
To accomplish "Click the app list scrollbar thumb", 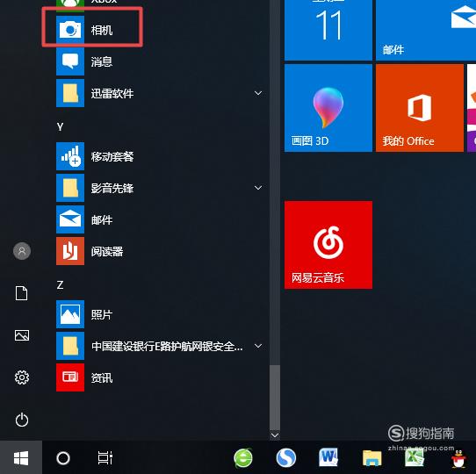I will (275, 397).
